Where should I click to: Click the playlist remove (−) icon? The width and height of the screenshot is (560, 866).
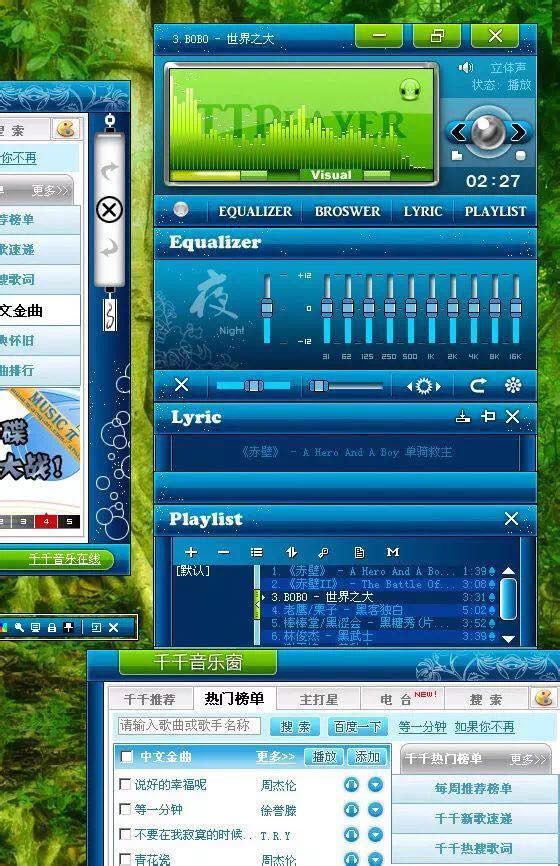[x=223, y=552]
